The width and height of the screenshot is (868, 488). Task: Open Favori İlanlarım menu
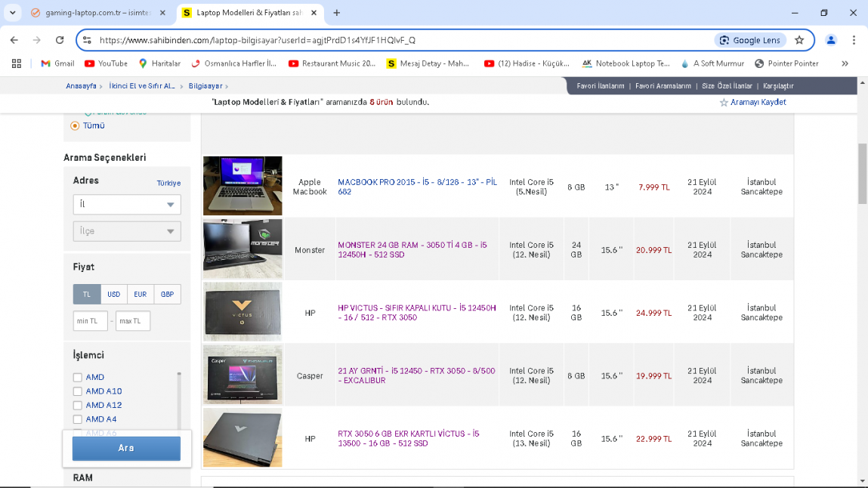click(600, 86)
